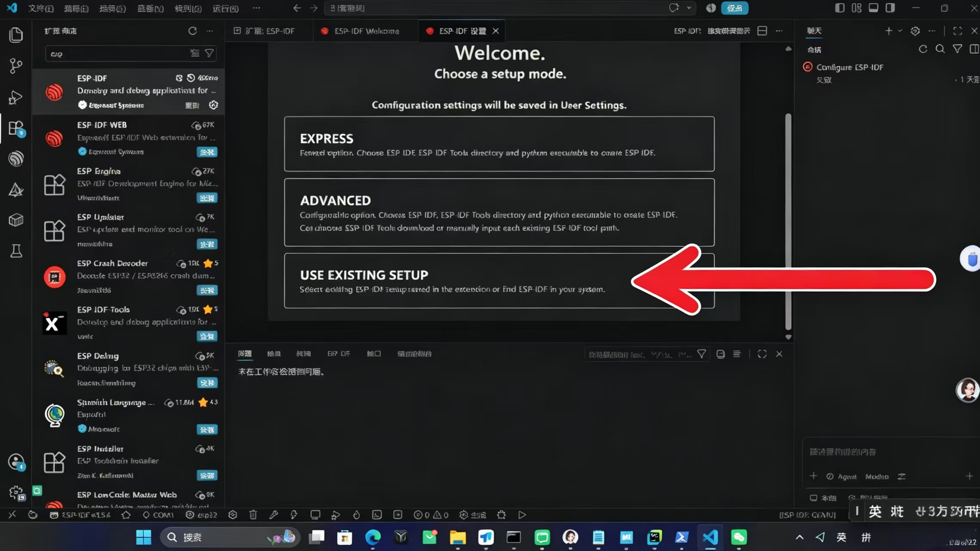Select the 问题 (Problems) panel tab
980x551 pixels.
[x=245, y=354]
